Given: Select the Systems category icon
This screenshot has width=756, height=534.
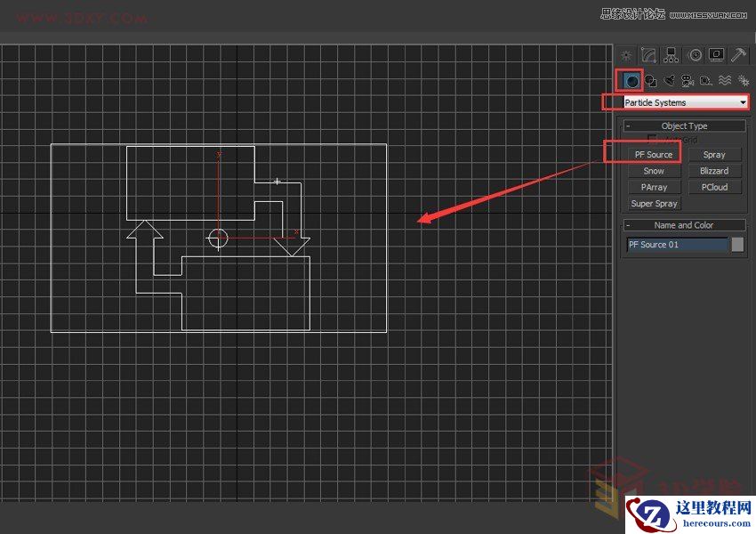Looking at the screenshot, I should tap(743, 80).
